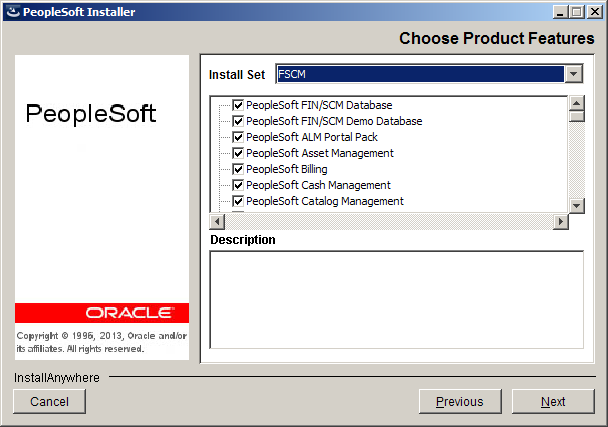Maximize the PeopleSoft Installer window
The image size is (608, 427).
577,12
